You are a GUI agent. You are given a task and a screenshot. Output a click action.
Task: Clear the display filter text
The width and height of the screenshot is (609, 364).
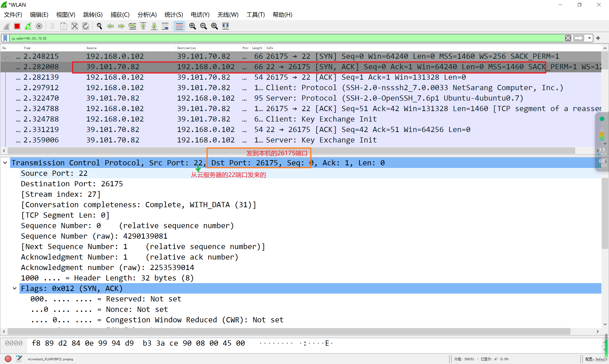568,38
